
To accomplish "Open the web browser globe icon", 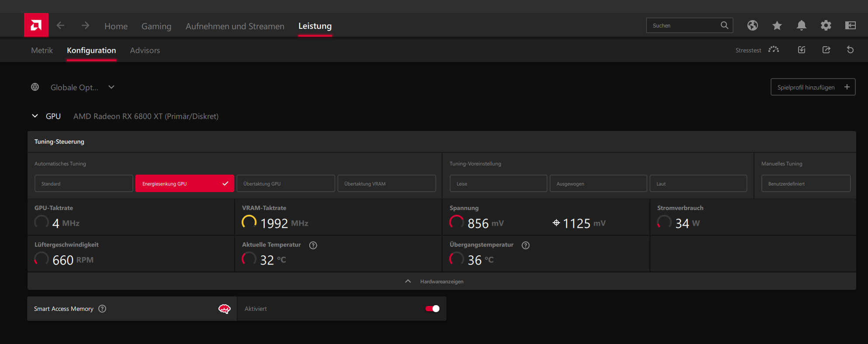I will (x=752, y=25).
